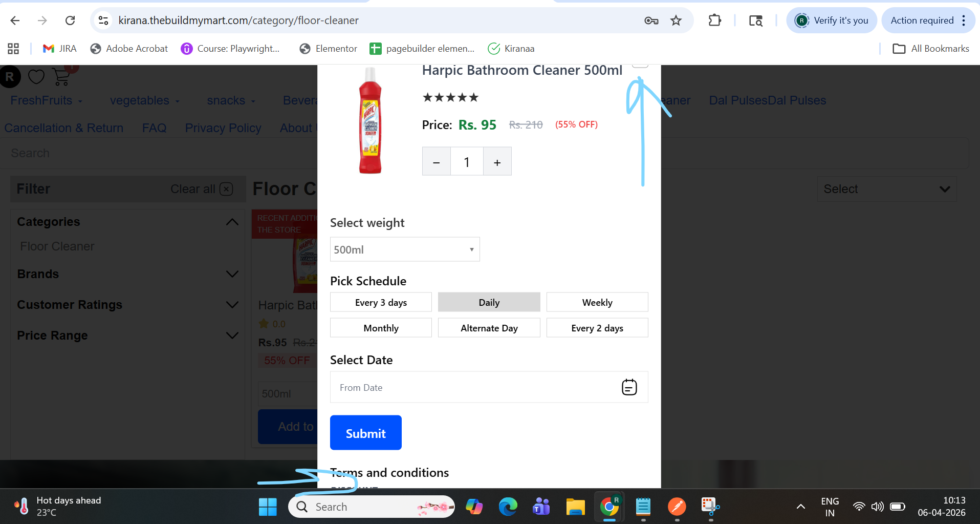Launch Microsoft Edge from the taskbar
The image size is (980, 524).
(508, 507)
